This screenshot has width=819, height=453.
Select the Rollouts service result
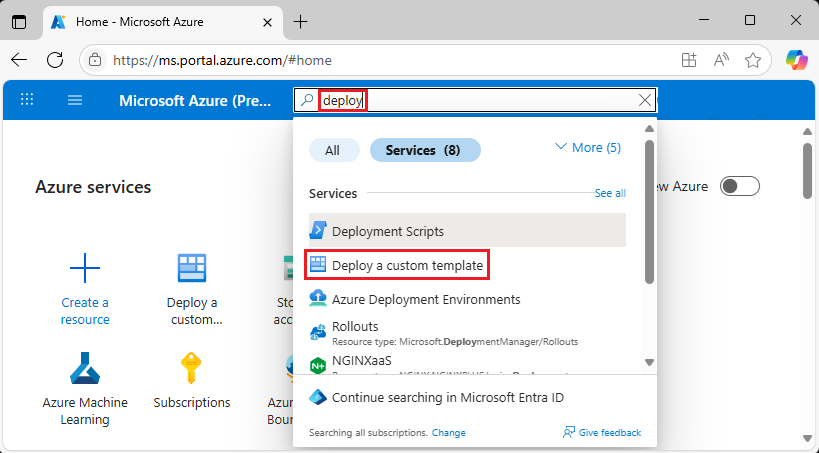click(x=467, y=333)
